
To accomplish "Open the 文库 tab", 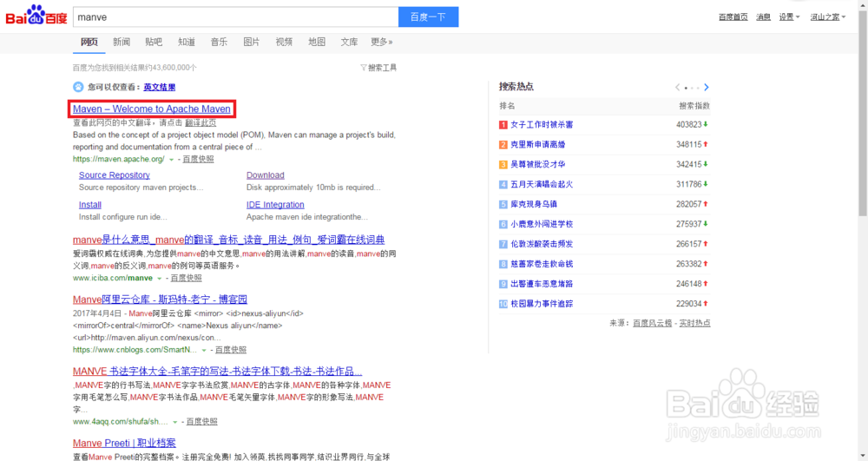I will pyautogui.click(x=349, y=42).
